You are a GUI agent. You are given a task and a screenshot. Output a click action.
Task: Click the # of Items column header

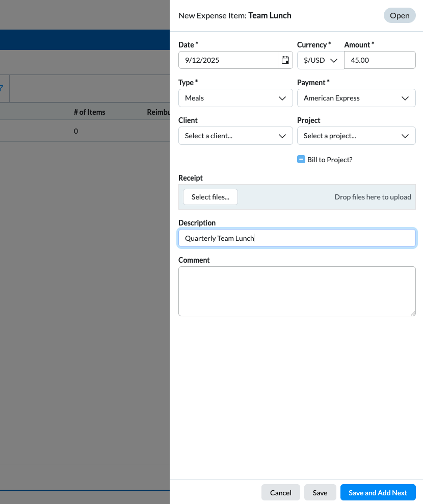click(x=90, y=112)
